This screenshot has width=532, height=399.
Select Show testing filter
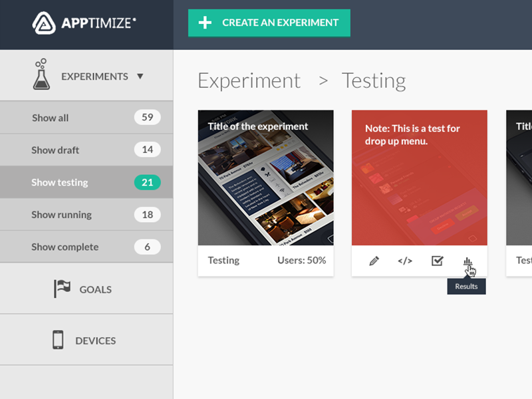pos(86,182)
